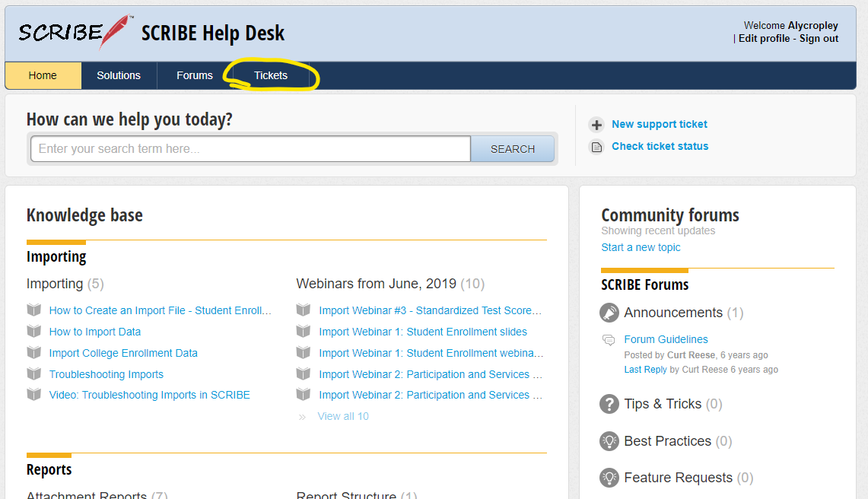Open Check ticket status link

pyautogui.click(x=660, y=146)
